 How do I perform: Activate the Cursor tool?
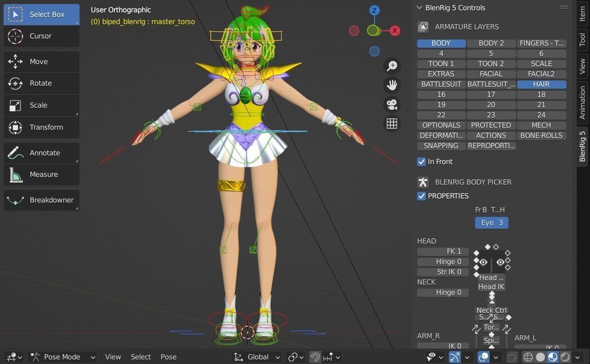pos(42,36)
